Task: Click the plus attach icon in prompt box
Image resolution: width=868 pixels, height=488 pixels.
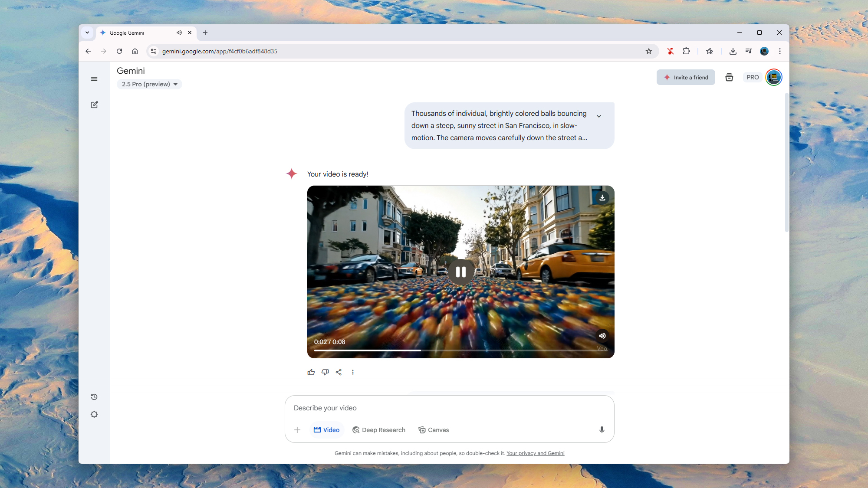Action: tap(297, 430)
